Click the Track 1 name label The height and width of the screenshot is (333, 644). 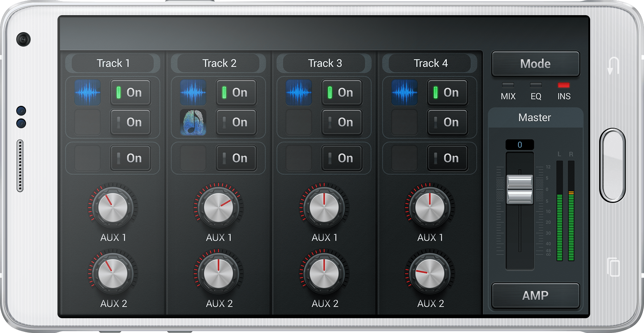click(113, 63)
